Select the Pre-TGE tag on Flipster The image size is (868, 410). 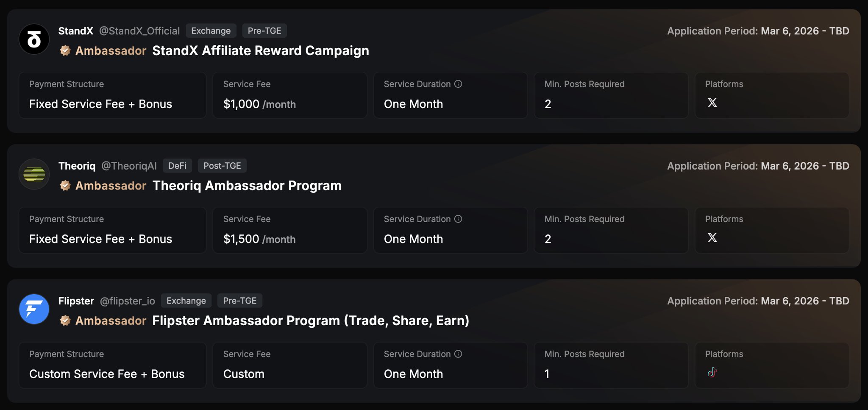239,301
